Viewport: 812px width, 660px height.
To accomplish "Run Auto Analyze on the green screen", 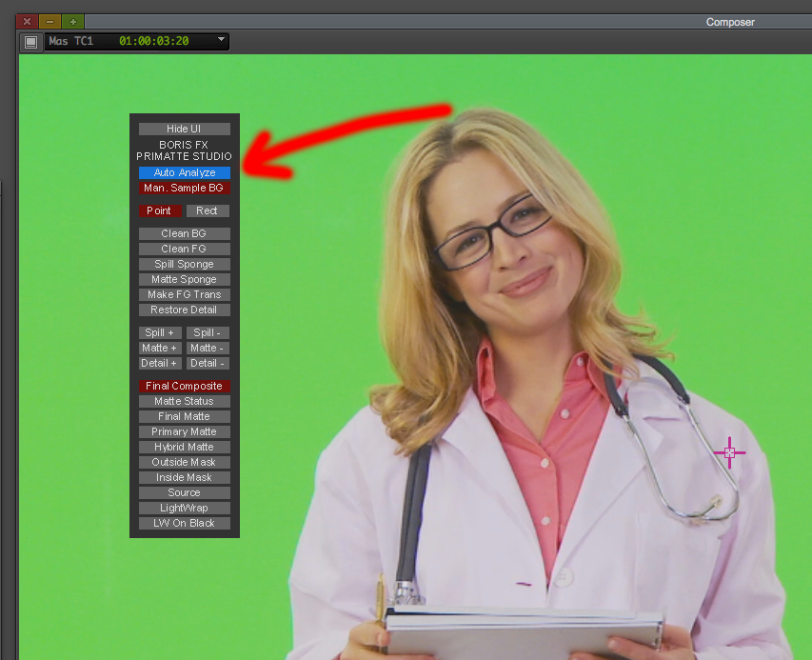I will pos(184,172).
